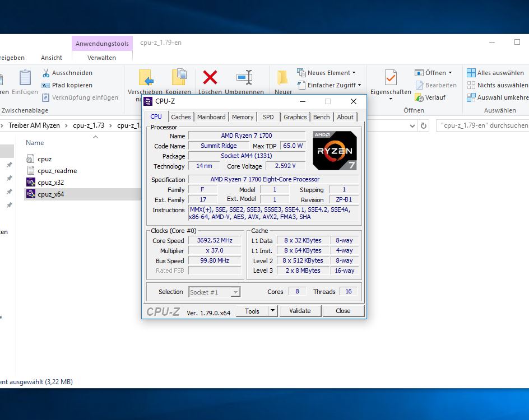Click the Bus Speed 99.80 MHz value
This screenshot has height=420, width=529.
point(215,260)
